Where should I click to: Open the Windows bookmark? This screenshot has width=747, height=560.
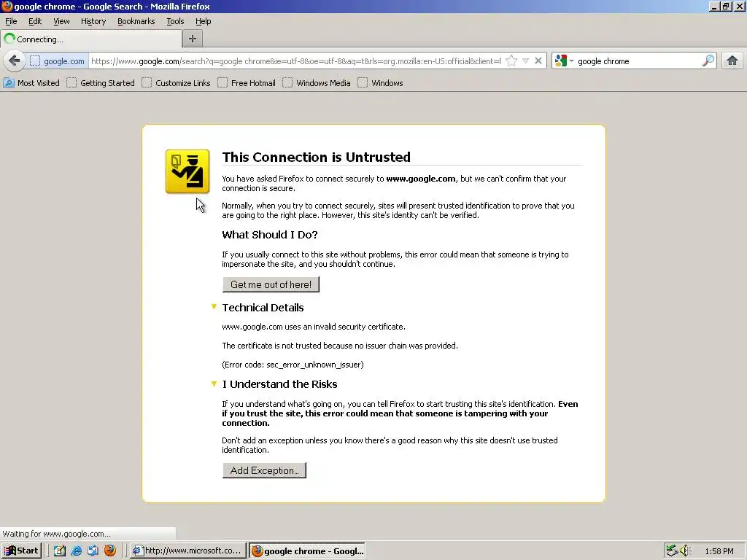click(x=380, y=83)
